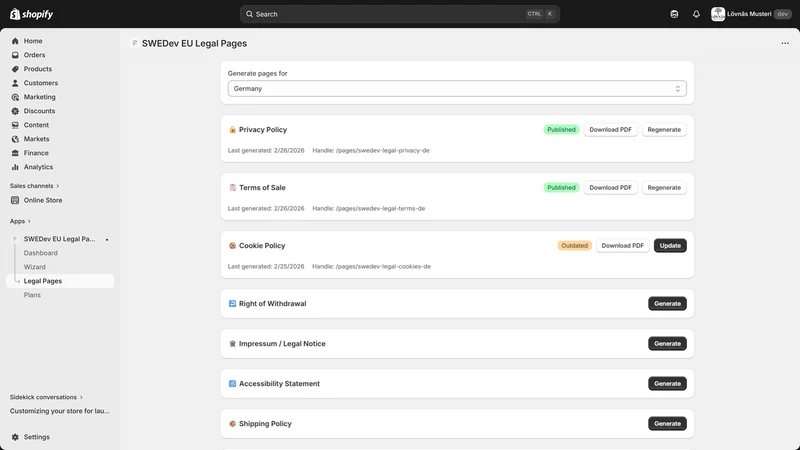Click the Orders inbox icon

pos(15,55)
